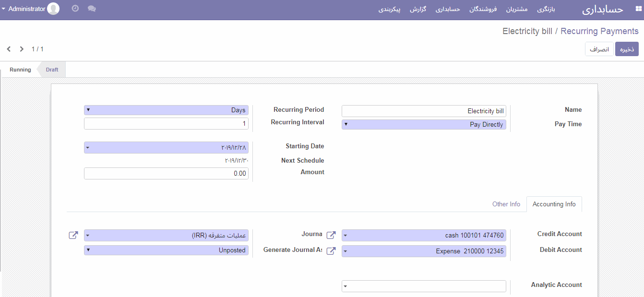The image size is (644, 297).
Task: Switch to the Accounting Info tab
Action: [x=554, y=204]
